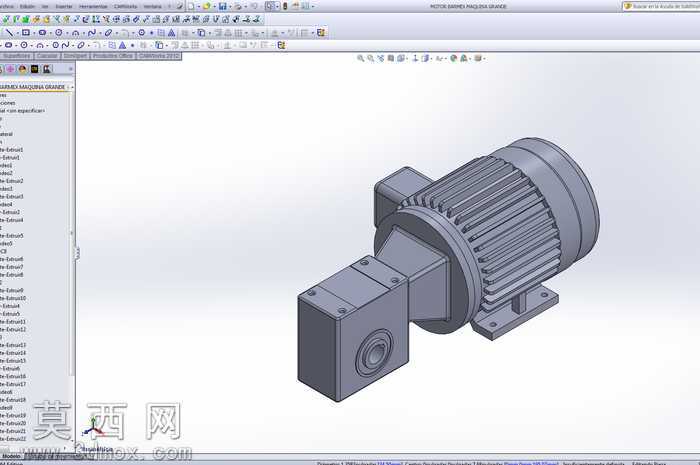Create a new document
The width and height of the screenshot is (700, 465).
pyautogui.click(x=191, y=6)
